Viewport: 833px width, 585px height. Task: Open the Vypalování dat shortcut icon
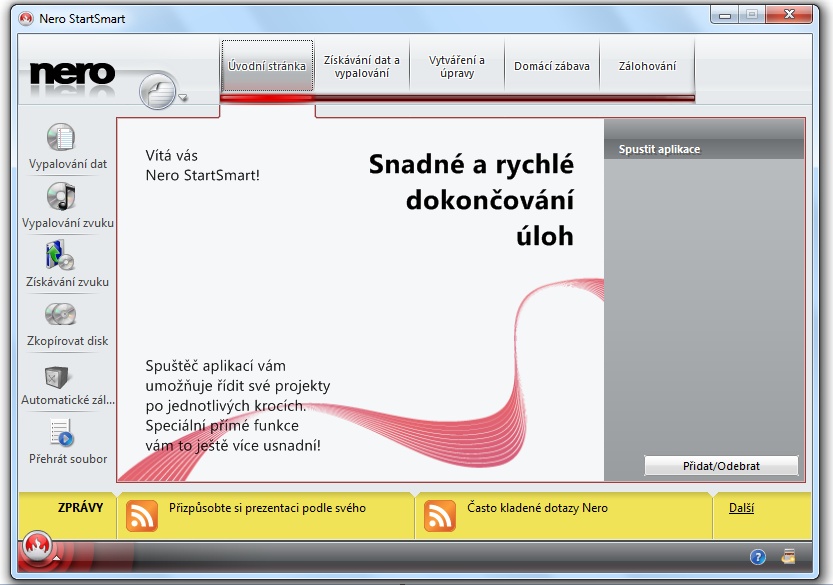pyautogui.click(x=61, y=138)
